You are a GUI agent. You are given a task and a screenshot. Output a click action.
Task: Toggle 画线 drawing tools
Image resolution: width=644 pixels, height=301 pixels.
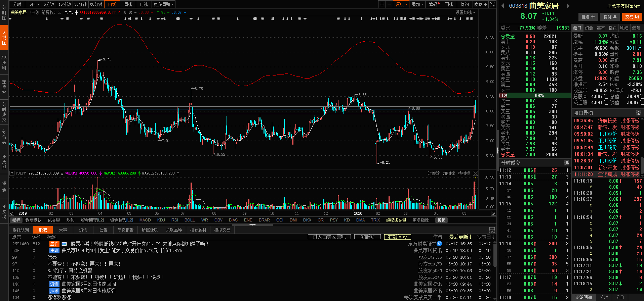point(449,4)
